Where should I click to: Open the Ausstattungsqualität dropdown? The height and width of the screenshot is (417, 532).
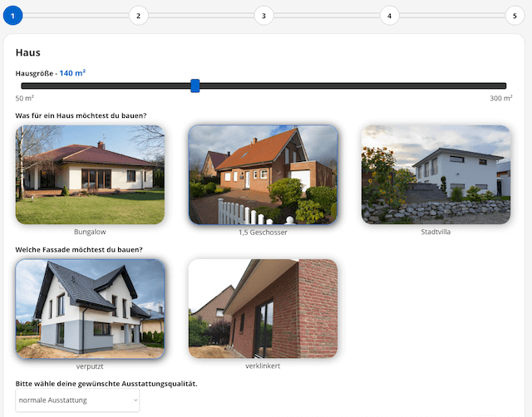[x=77, y=401]
